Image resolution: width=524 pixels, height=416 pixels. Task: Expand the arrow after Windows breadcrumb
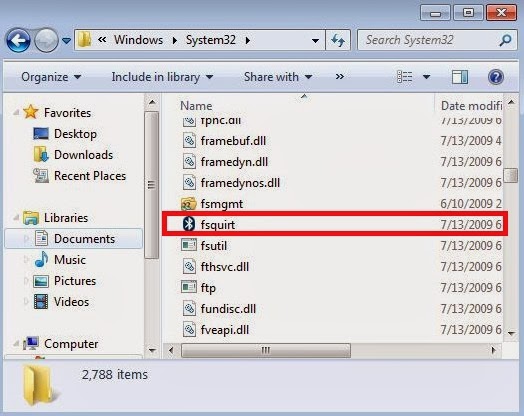(x=174, y=40)
